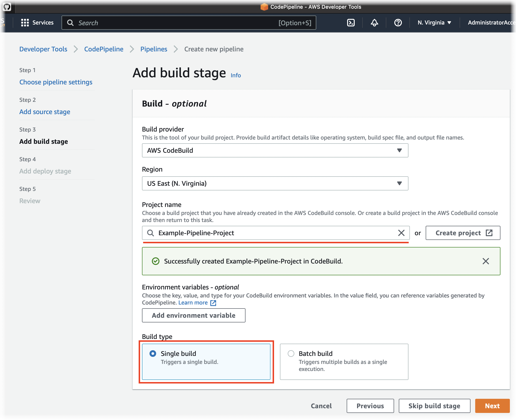The image size is (516, 420).
Task: Click the Create project button
Action: pyautogui.click(x=463, y=233)
